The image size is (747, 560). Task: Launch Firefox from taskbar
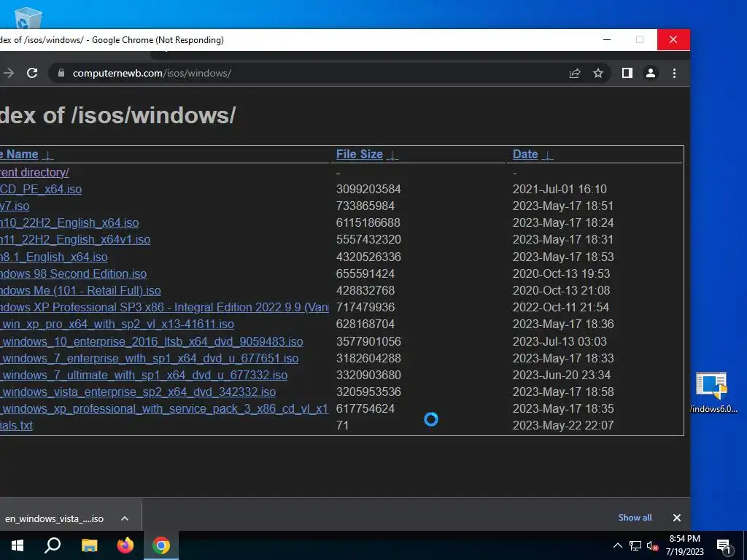point(125,545)
